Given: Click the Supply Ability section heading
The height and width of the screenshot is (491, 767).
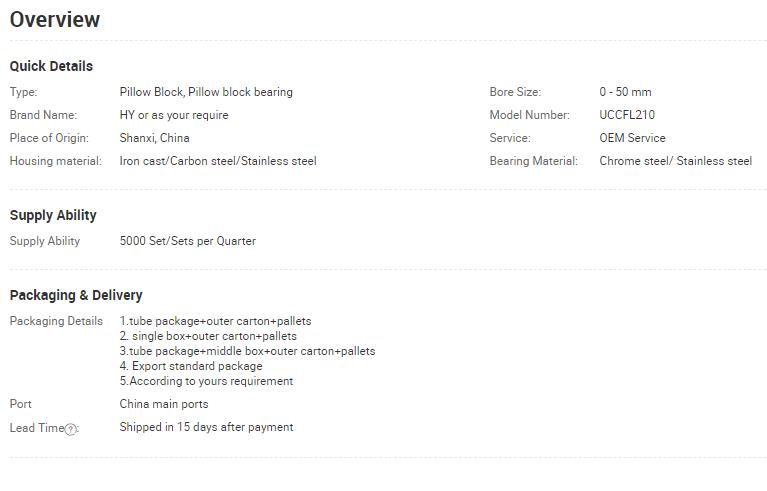Looking at the screenshot, I should click(x=53, y=215).
